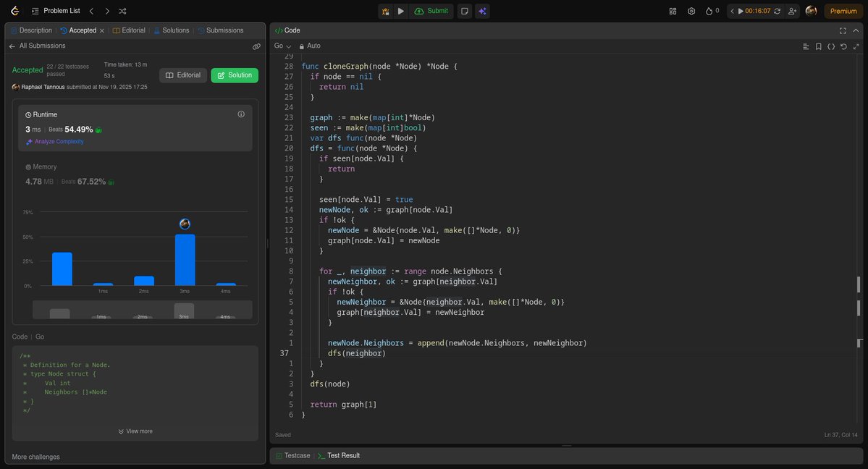This screenshot has width=868, height=469.
Task: Open the notes sticky icon beside Submit
Action: click(464, 11)
